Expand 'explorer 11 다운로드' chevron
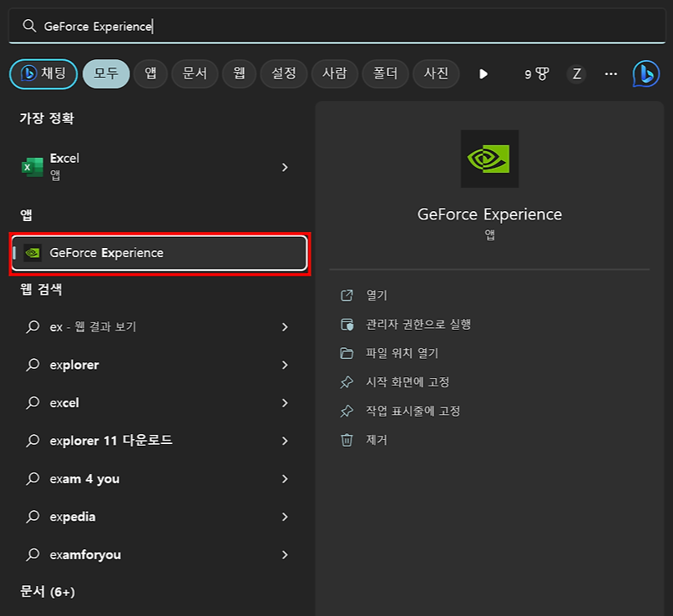This screenshot has height=616, width=673. click(x=285, y=441)
